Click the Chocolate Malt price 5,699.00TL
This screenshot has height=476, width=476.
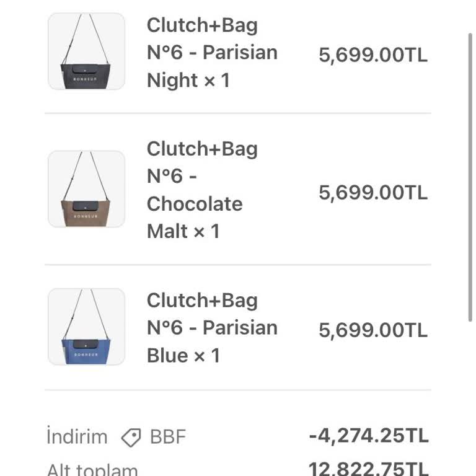click(373, 193)
